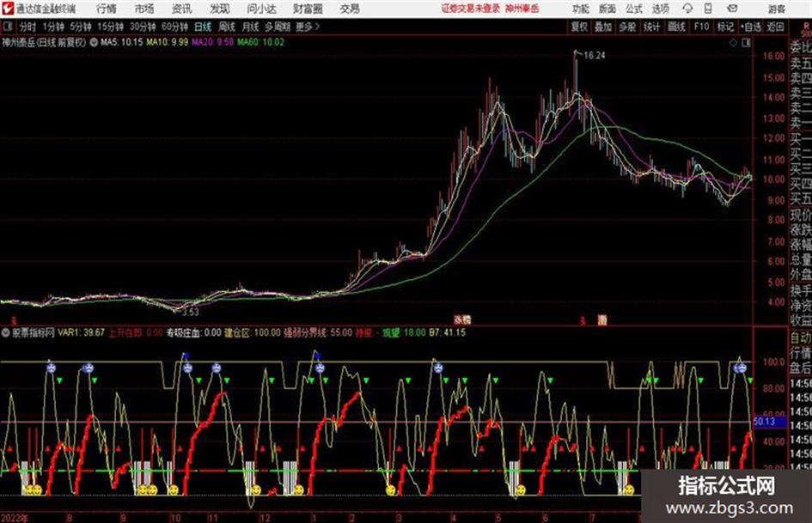This screenshot has width=812, height=523.
Task: Open the 版面 menu
Action: [x=607, y=9]
